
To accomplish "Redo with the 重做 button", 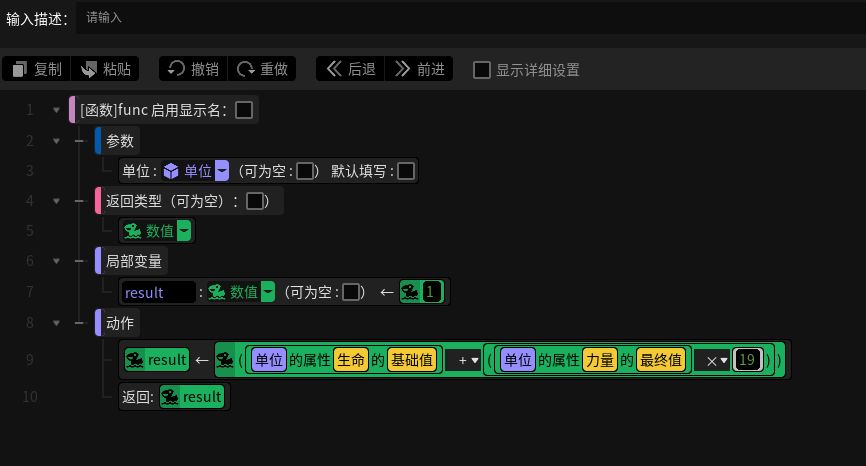I will pyautogui.click(x=262, y=69).
